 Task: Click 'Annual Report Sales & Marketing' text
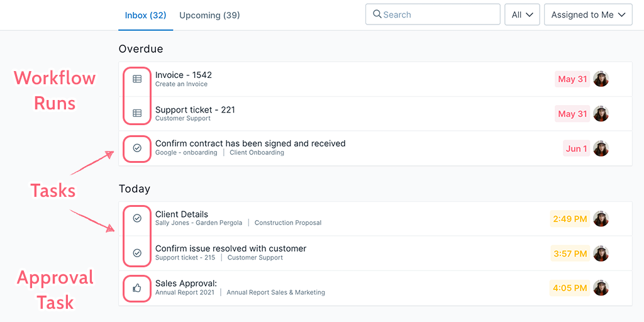point(275,293)
